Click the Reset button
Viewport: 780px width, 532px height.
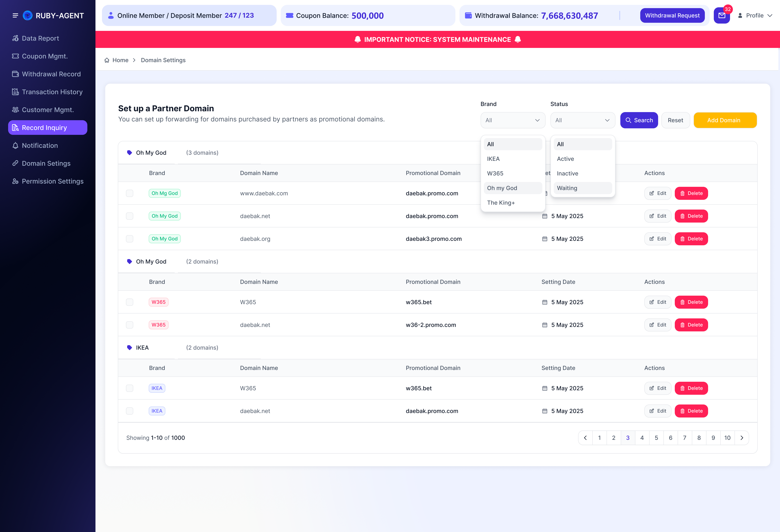pyautogui.click(x=675, y=120)
